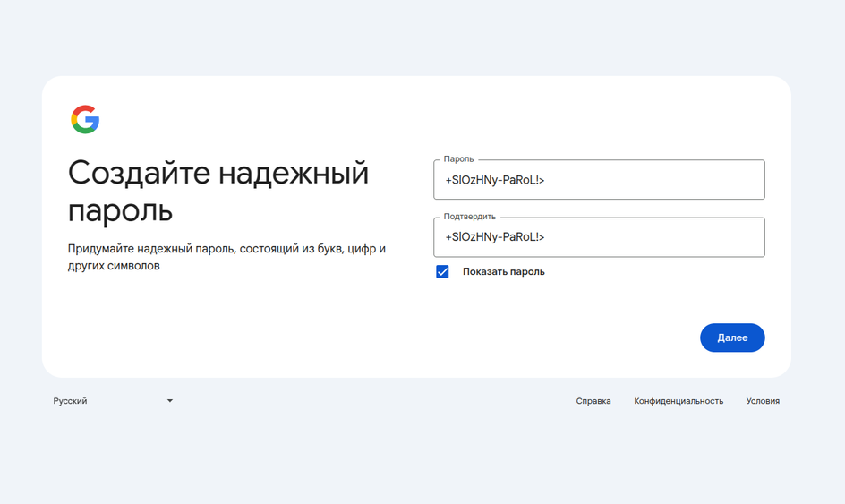
Task: Open the Конфиденциальность link
Action: (679, 401)
